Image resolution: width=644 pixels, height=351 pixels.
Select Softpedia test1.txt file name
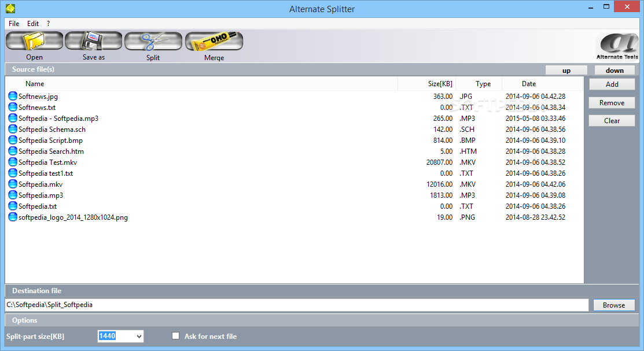(x=46, y=173)
